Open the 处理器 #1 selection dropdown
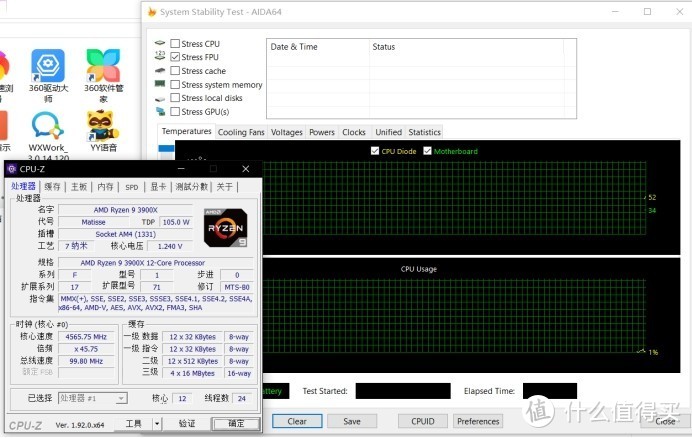This screenshot has width=692, height=438. point(93,398)
